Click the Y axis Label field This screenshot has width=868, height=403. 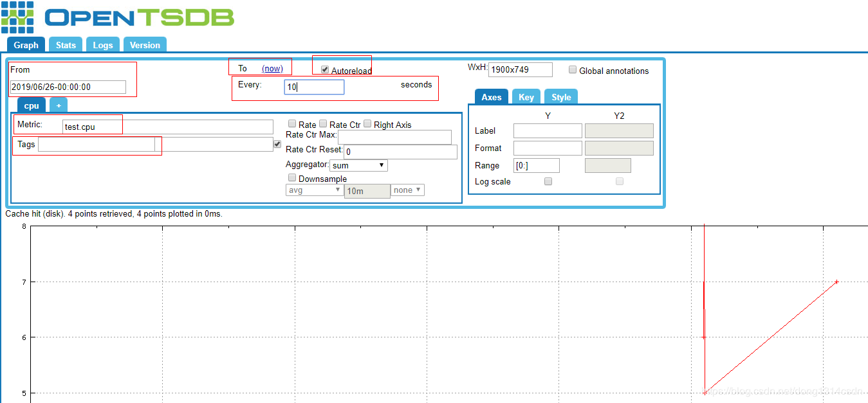pos(548,130)
